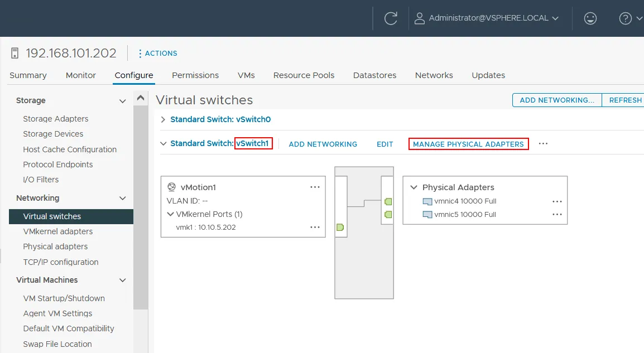Viewport: 644px width, 353px height.
Task: Click the more actions ellipsis beside MANAGE PHYSICAL ADAPTERS
Action: 543,144
